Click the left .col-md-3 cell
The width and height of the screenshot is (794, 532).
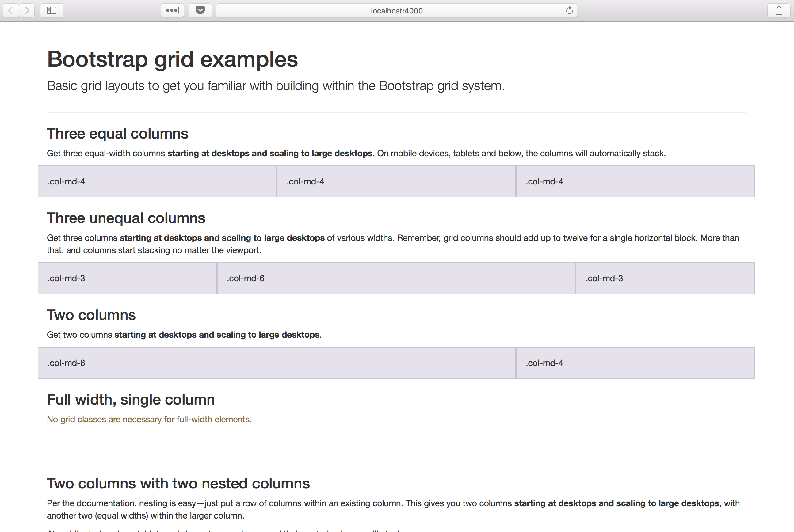(127, 278)
